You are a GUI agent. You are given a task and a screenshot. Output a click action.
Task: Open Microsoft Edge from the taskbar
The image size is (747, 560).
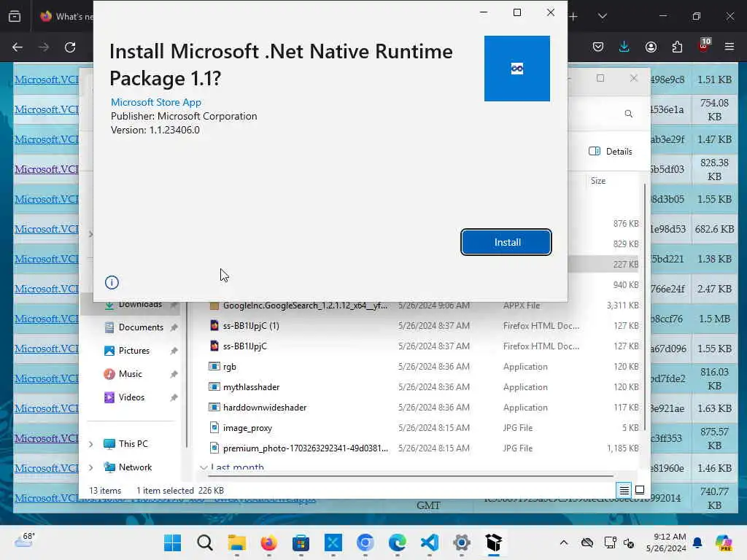(x=398, y=542)
